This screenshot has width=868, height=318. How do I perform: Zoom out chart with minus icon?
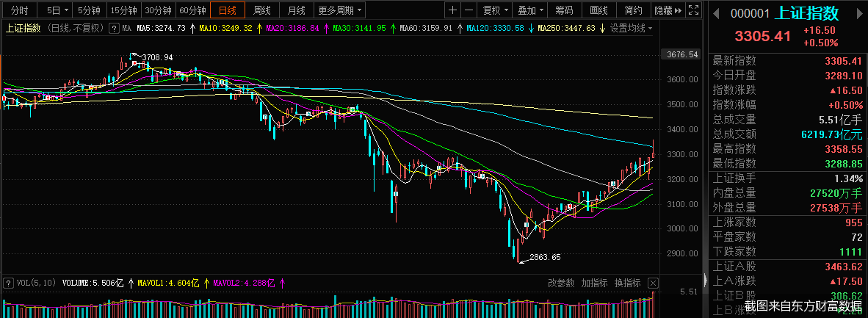click(468, 10)
